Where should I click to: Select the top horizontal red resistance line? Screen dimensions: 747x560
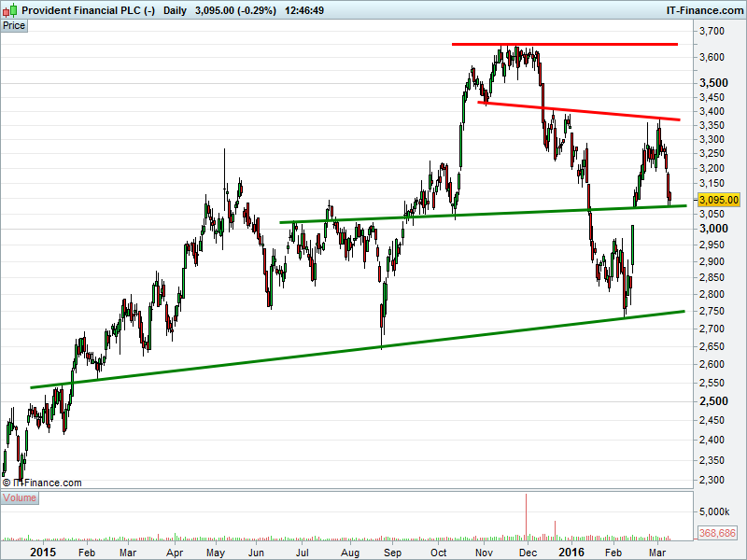565,44
